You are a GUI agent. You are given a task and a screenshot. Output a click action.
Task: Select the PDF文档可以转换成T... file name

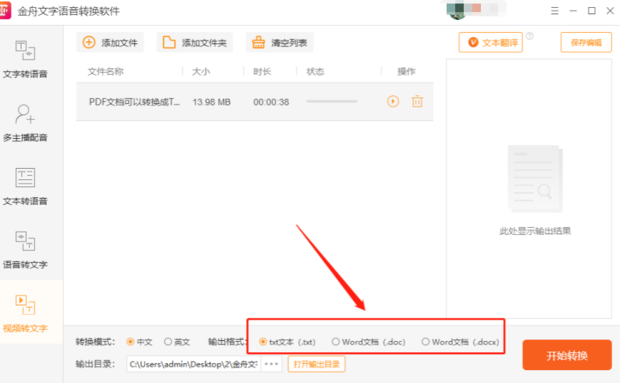tap(134, 102)
